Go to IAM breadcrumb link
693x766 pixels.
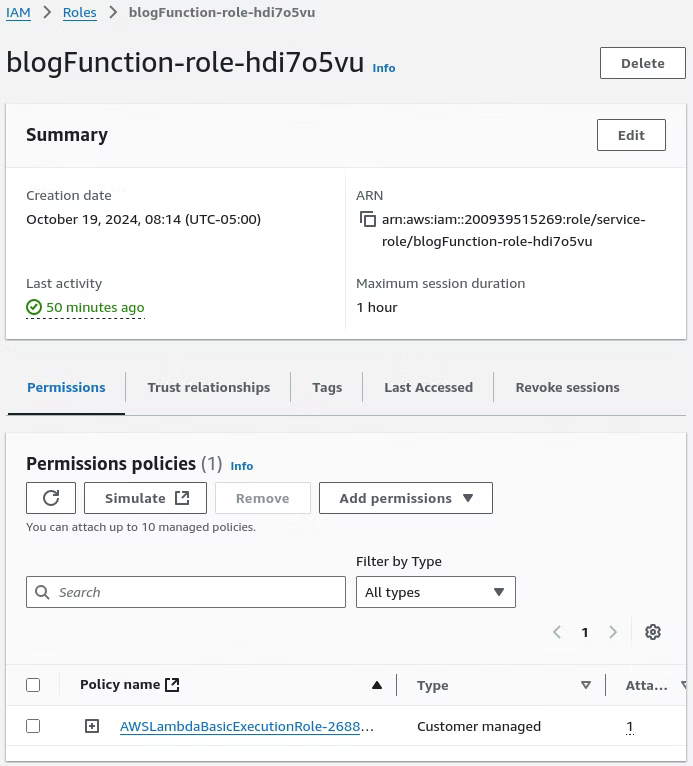point(18,12)
